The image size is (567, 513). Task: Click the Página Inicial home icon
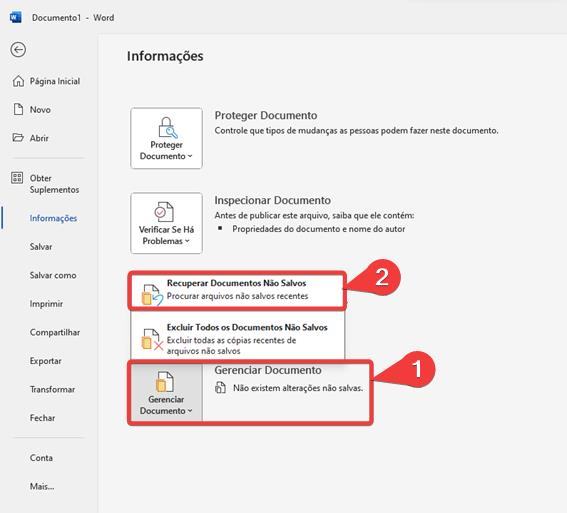(x=18, y=81)
